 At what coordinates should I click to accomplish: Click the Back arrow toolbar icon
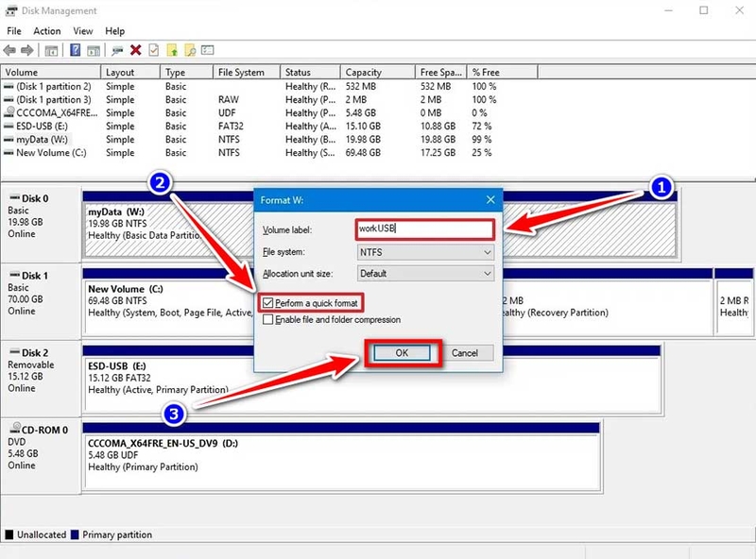[x=9, y=50]
